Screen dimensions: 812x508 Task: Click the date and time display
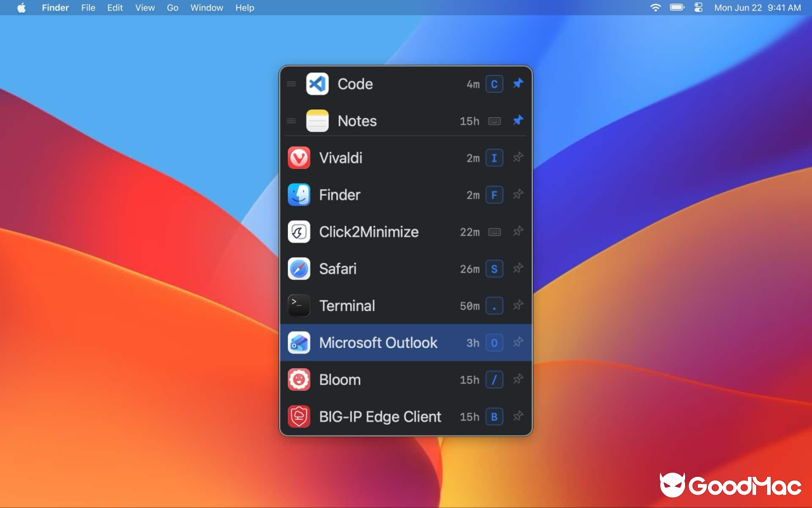[757, 8]
